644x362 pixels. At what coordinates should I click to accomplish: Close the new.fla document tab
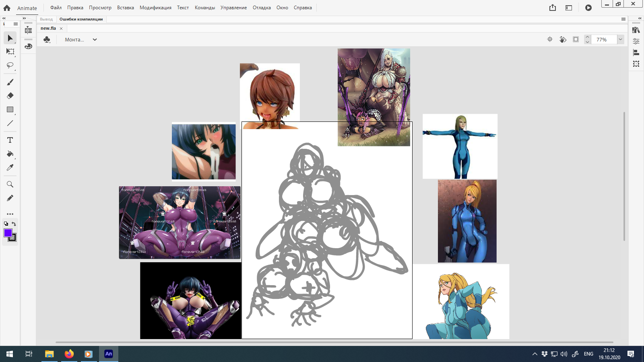[x=61, y=29]
